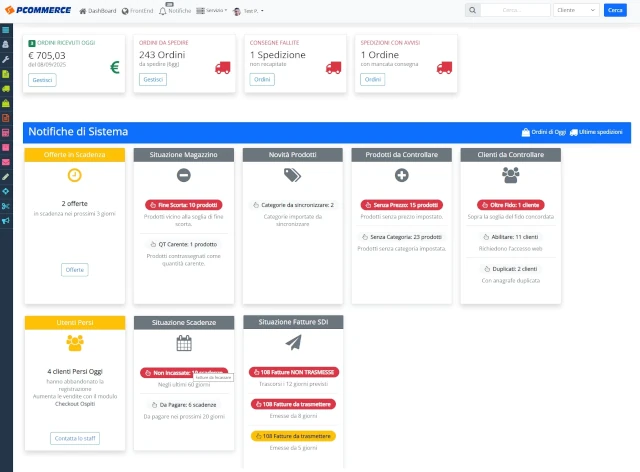Click the Cerca search input field
The width and height of the screenshot is (640, 472).
coord(515,10)
